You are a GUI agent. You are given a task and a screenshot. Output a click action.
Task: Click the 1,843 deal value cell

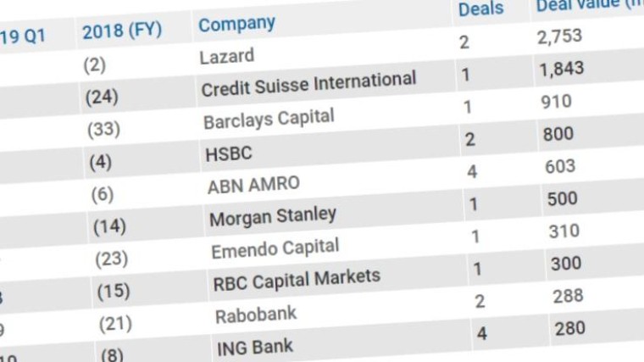coord(561,70)
